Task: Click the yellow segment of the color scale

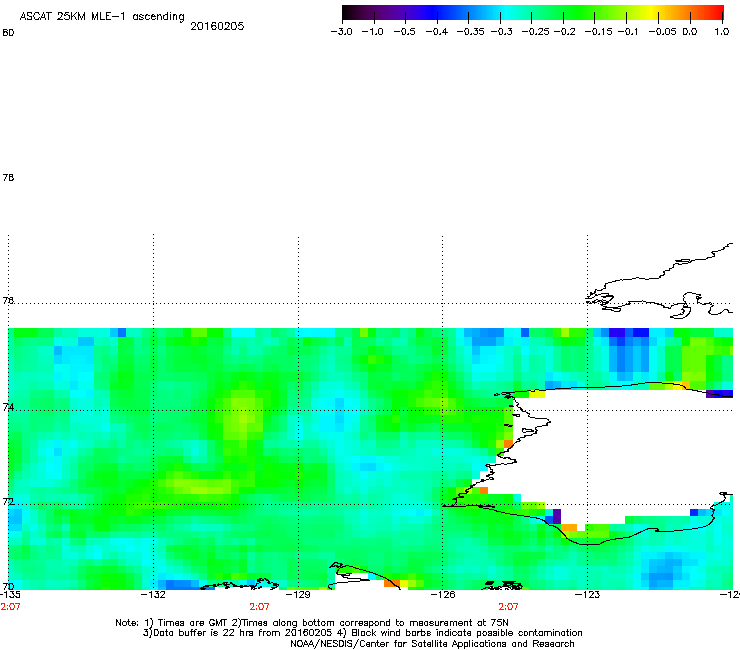Action: point(653,12)
